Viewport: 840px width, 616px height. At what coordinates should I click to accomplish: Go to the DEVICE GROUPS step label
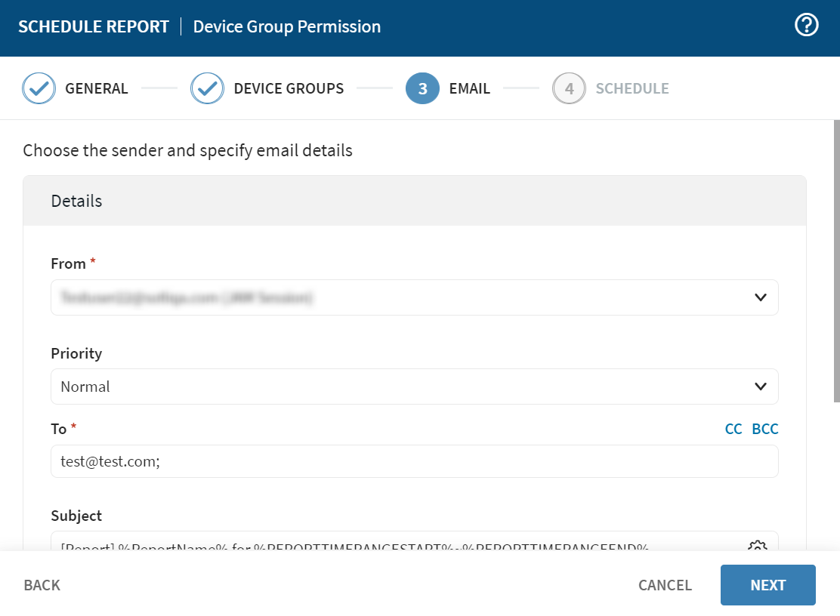pos(289,88)
